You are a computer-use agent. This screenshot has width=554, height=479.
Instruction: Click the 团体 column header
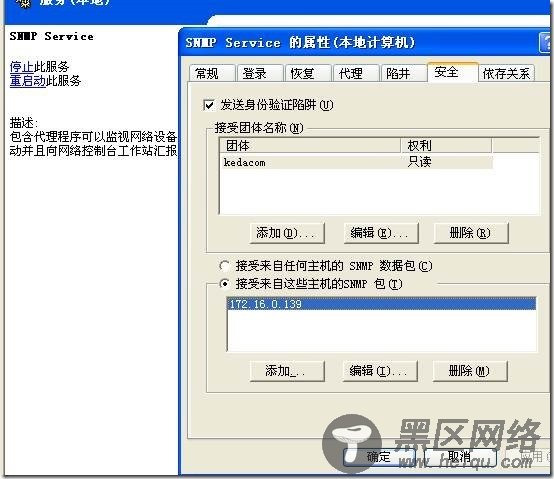tap(310, 145)
